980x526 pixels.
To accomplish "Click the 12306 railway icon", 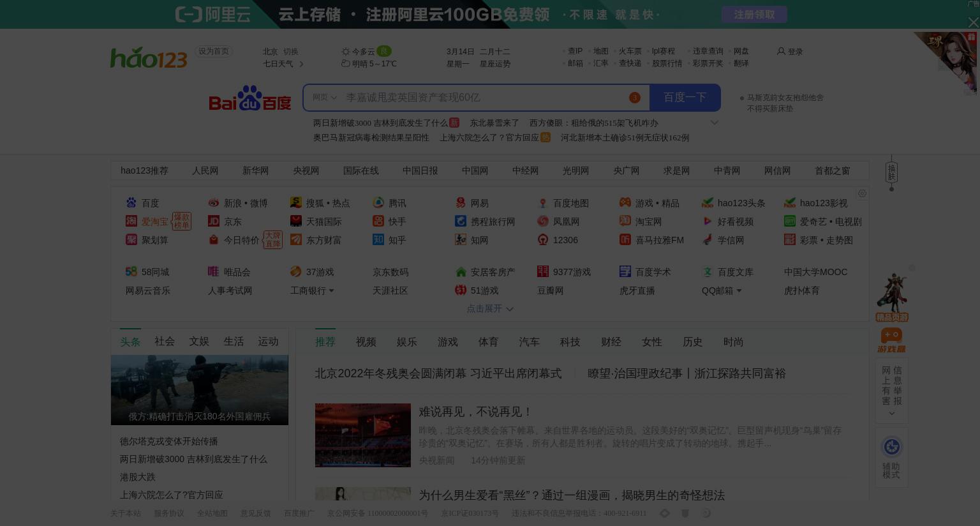I will (543, 239).
